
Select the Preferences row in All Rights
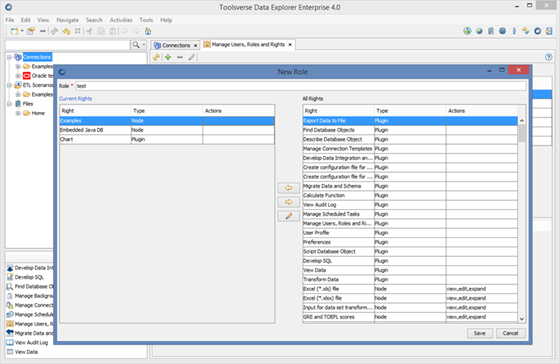(410, 242)
